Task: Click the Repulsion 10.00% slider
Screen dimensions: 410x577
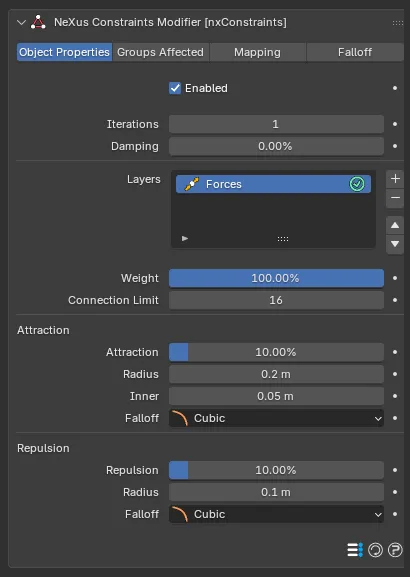Action: coord(276,470)
